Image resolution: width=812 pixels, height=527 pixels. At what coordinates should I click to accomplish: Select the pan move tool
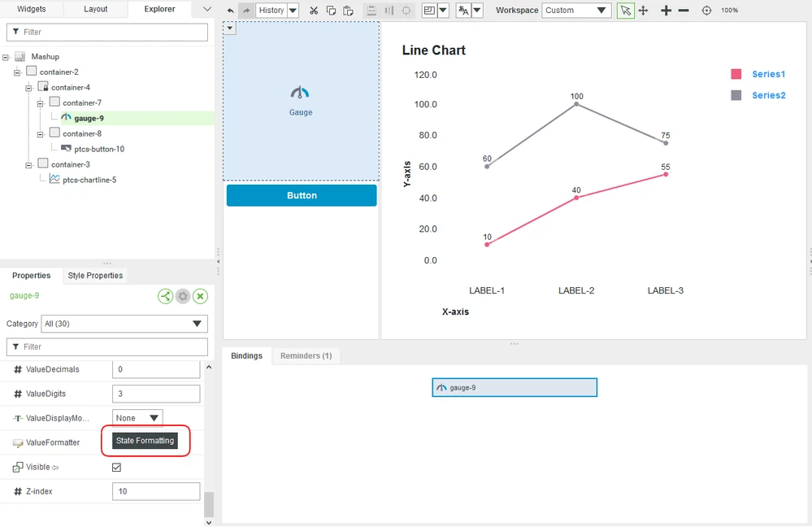tap(643, 11)
